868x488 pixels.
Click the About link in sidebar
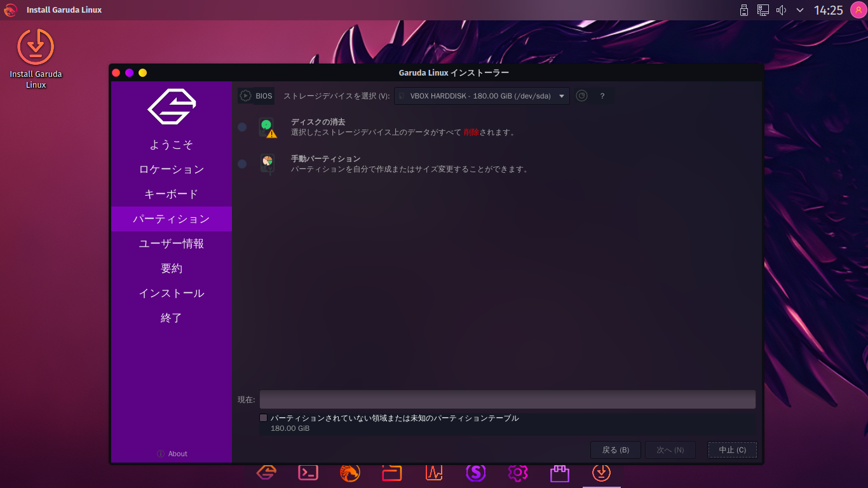pos(172,454)
